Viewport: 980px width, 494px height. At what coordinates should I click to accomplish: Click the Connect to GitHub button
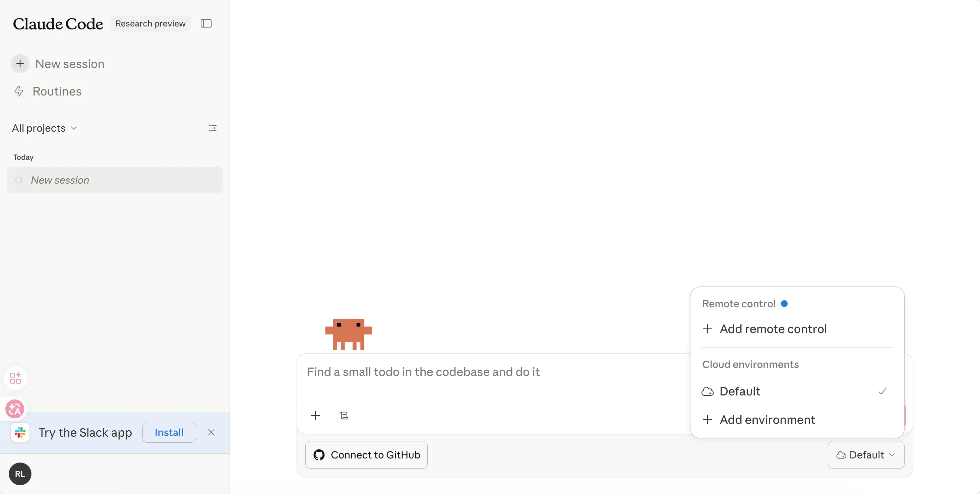point(366,455)
